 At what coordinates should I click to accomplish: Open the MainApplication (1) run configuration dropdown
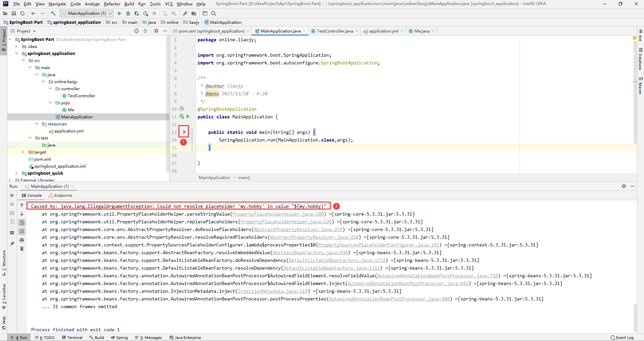tap(87, 13)
